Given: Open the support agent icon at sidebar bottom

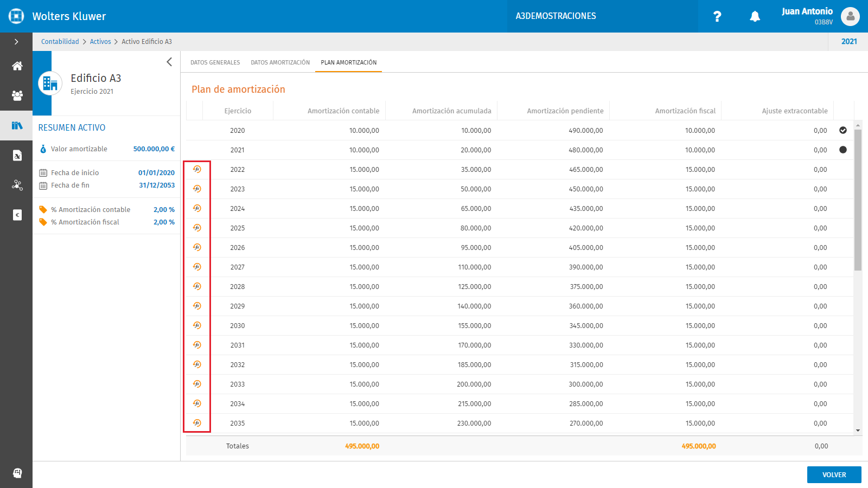Looking at the screenshot, I should pos(17,473).
